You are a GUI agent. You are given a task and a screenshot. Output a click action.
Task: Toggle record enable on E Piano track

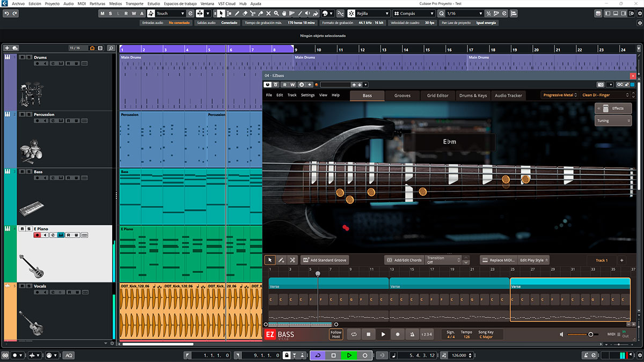(x=37, y=235)
